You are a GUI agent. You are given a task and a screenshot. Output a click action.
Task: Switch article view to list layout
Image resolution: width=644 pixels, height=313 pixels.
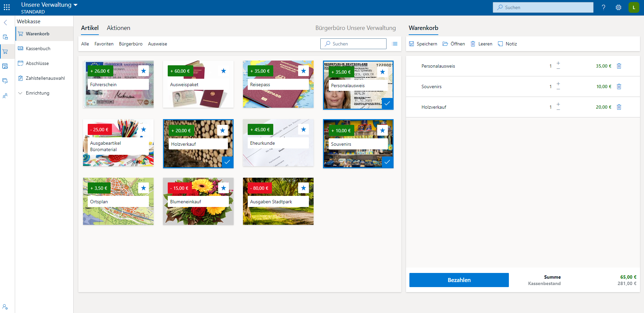tap(395, 44)
